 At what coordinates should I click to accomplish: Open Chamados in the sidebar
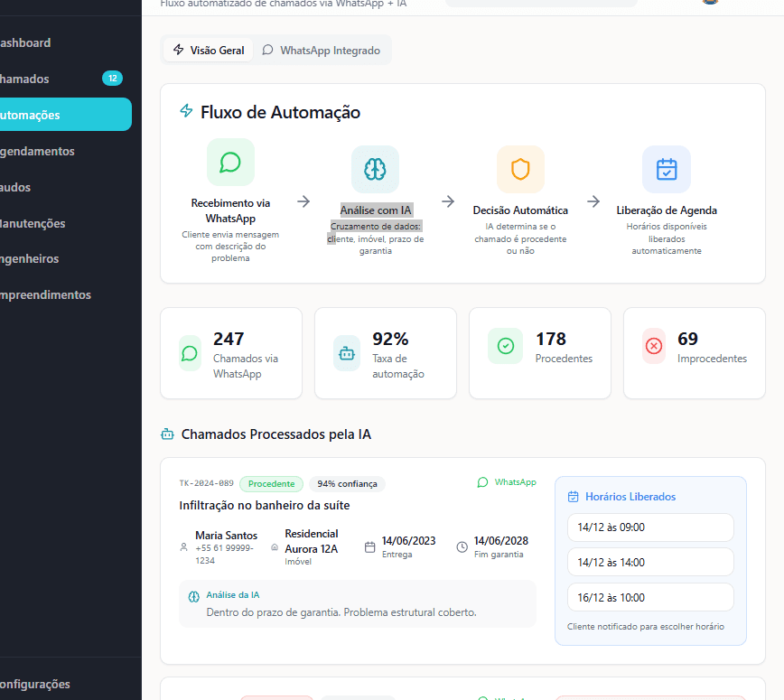coord(25,79)
